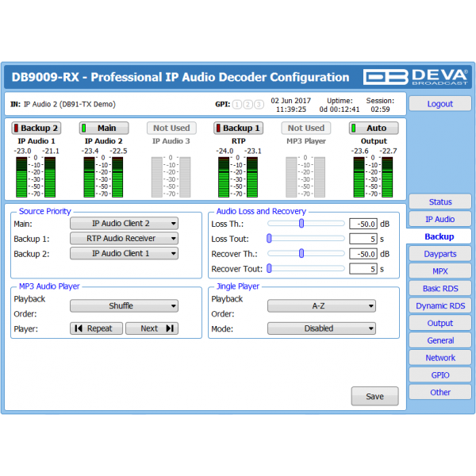This screenshot has height=476, width=476.
Task: Click the DEVA Broadcast logo
Action: 415,77
